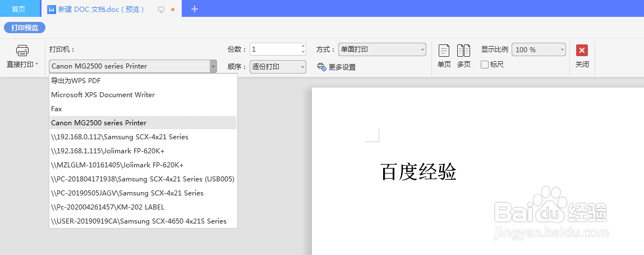Screen dimensions: 644x255
Task: Close print preview with red X
Action: pos(582,50)
